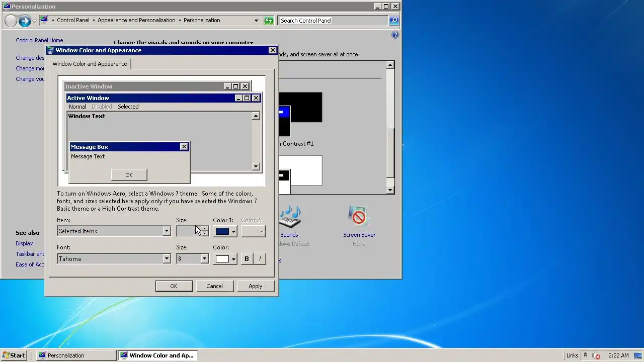The width and height of the screenshot is (644, 362).
Task: Open the Color 1 dropdown arrow
Action: (233, 232)
